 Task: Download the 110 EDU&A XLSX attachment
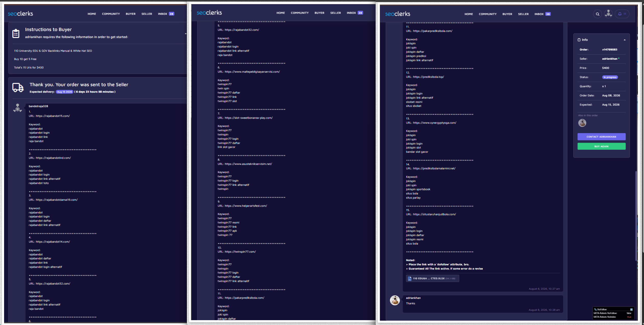pos(432,279)
